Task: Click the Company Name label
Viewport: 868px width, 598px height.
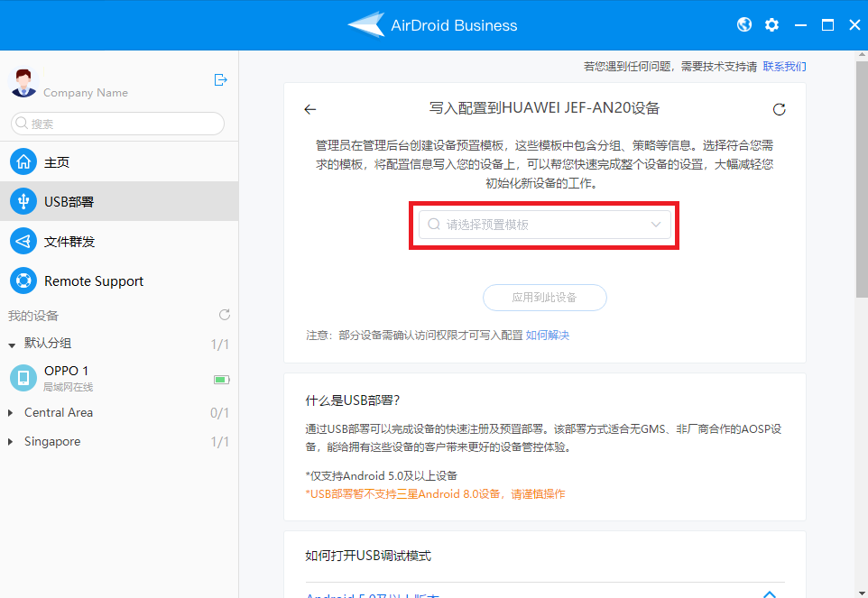Action: [x=85, y=92]
